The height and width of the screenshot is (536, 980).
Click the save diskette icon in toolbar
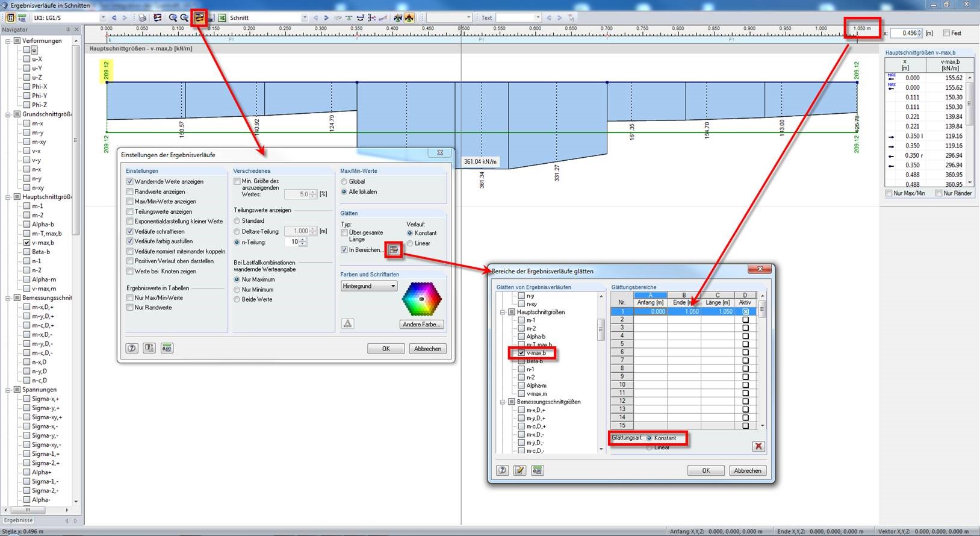[211, 17]
